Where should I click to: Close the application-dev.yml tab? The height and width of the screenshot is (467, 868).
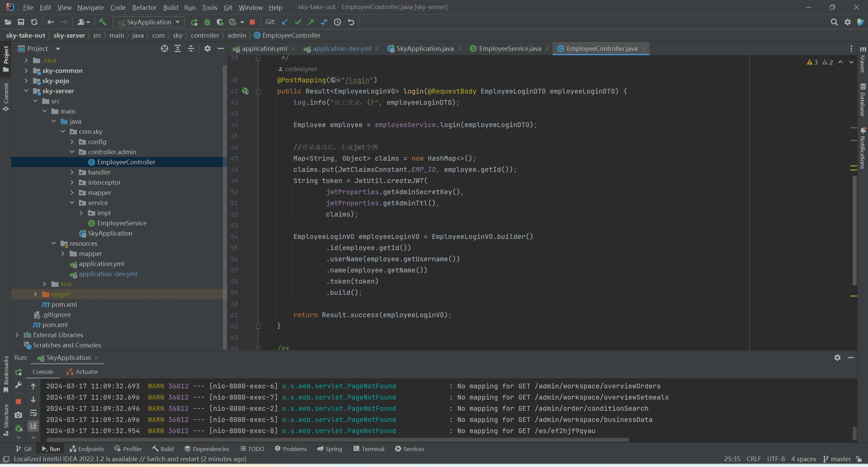[x=377, y=49]
